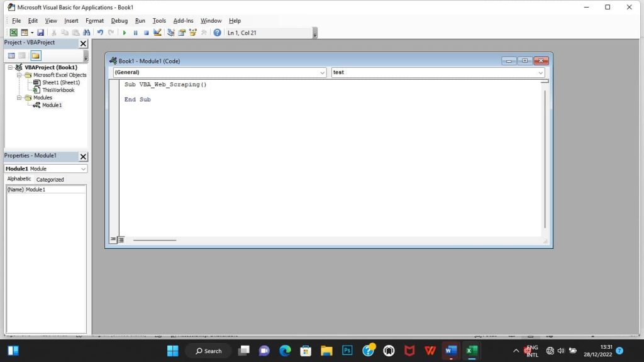This screenshot has width=644, height=362.
Task: Click the code window horizontal scrollbar
Action: click(155, 240)
